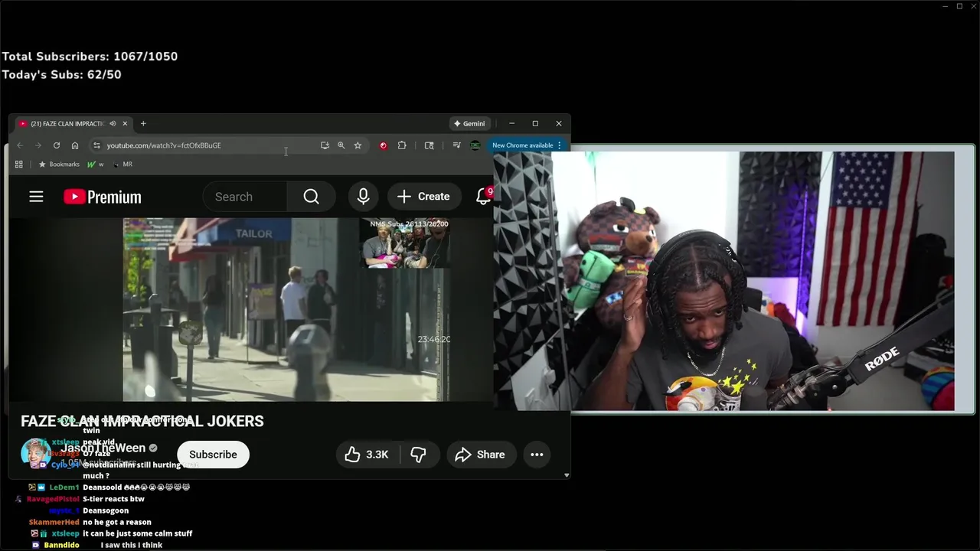
Task: Reload the page in Chrome
Action: click(x=56, y=145)
